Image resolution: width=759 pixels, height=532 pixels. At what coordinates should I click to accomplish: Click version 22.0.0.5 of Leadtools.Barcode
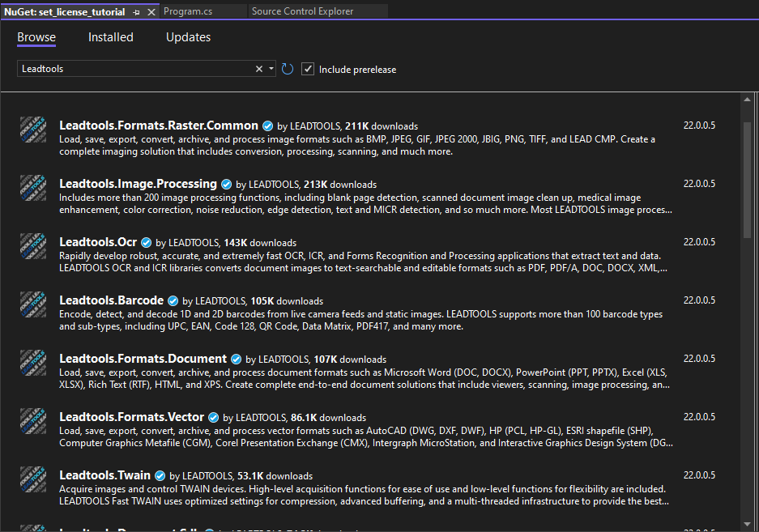699,300
